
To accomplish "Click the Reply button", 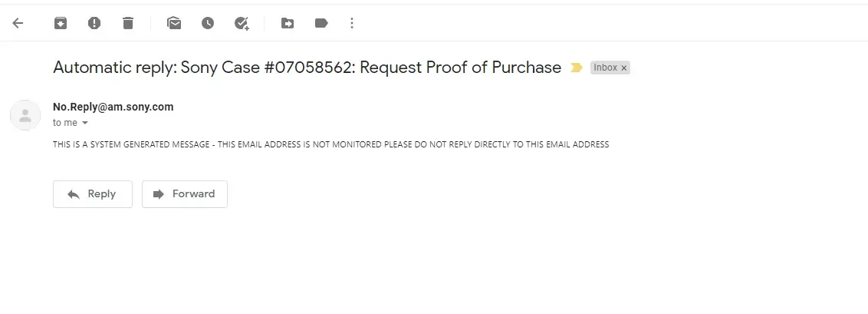I will pos(92,194).
